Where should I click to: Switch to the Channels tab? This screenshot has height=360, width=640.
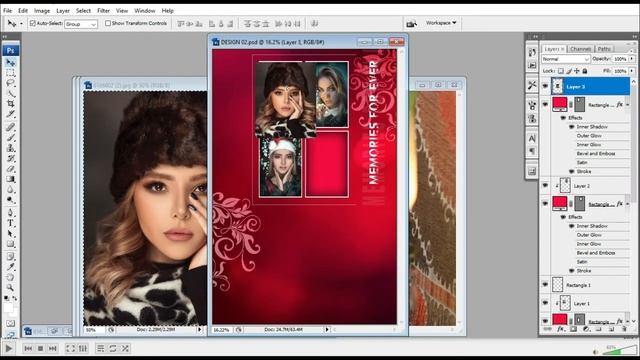pos(580,49)
